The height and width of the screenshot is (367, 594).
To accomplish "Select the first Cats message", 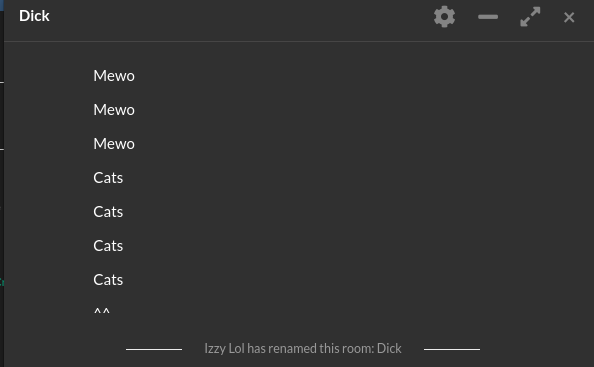I will click(x=108, y=178).
